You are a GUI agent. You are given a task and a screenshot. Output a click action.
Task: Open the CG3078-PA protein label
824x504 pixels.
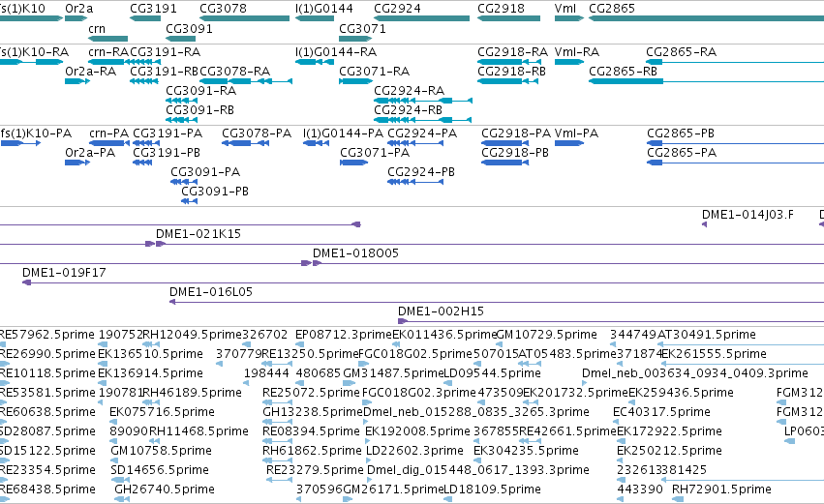tap(257, 133)
